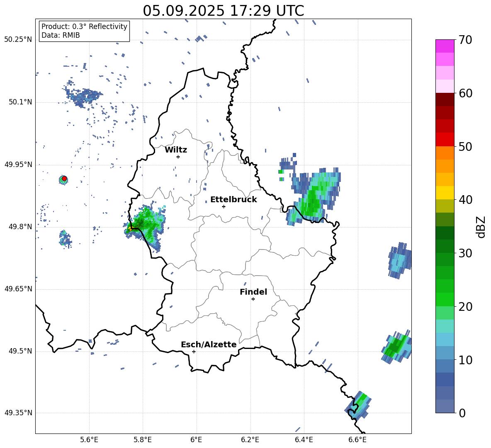Click the 50.1°N latitude label

pyautogui.click(x=20, y=102)
